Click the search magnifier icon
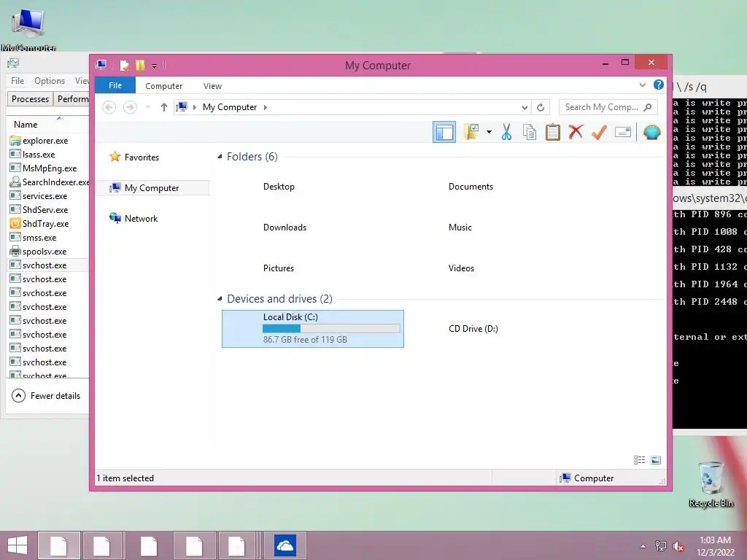 point(648,107)
